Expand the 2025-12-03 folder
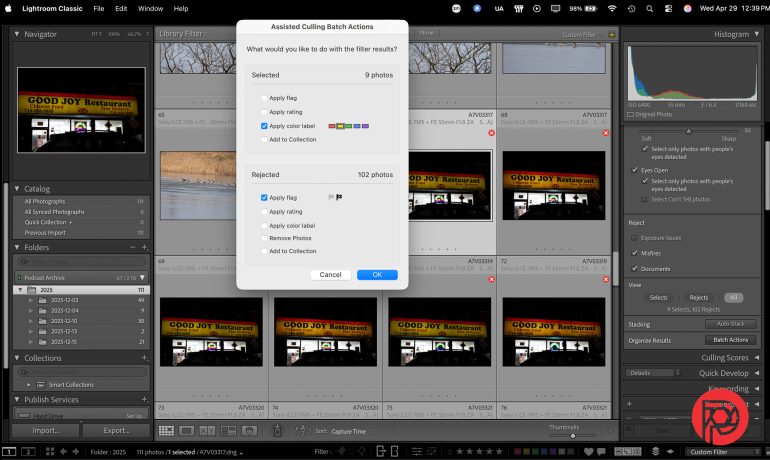 31,300
